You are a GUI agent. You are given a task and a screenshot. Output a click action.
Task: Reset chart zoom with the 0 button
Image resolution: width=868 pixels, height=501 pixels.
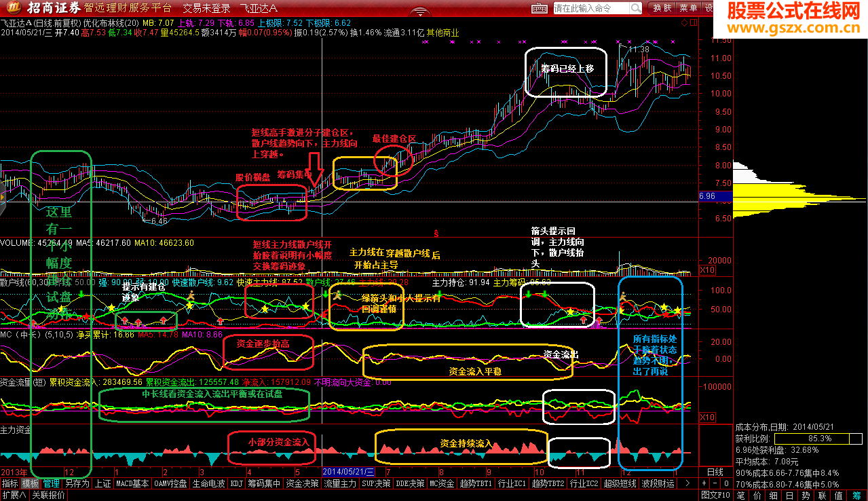[x=726, y=483]
